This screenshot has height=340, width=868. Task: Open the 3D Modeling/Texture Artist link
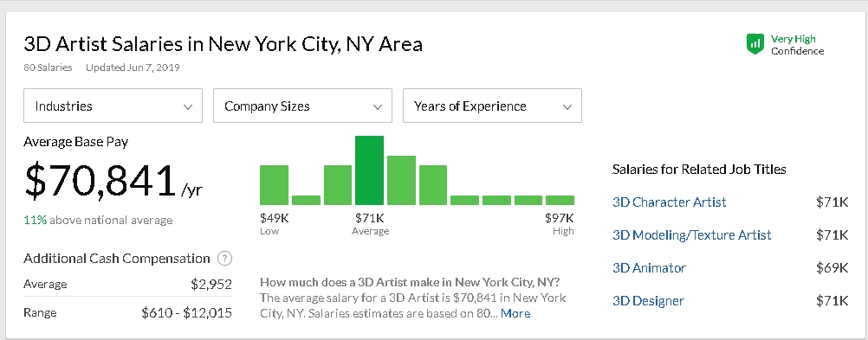point(691,235)
